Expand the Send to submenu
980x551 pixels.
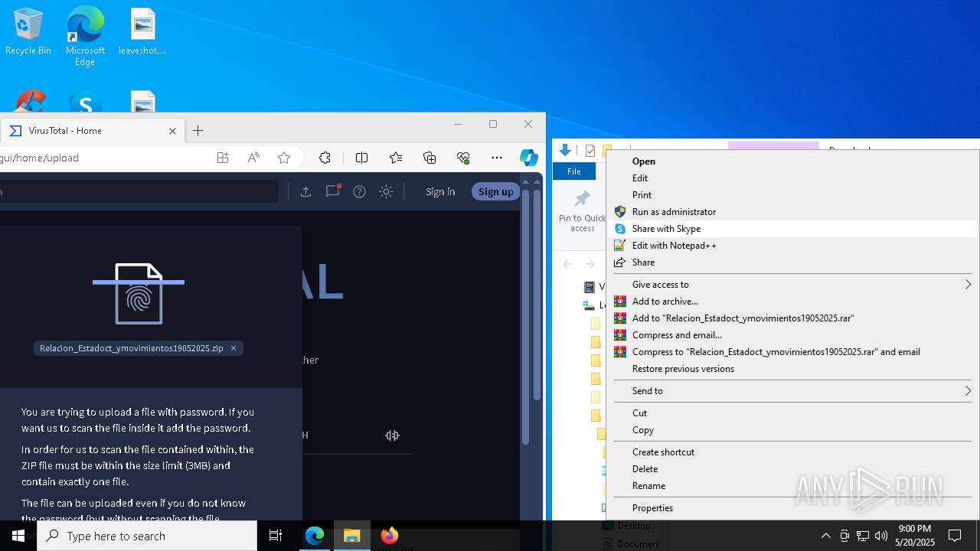click(x=792, y=390)
